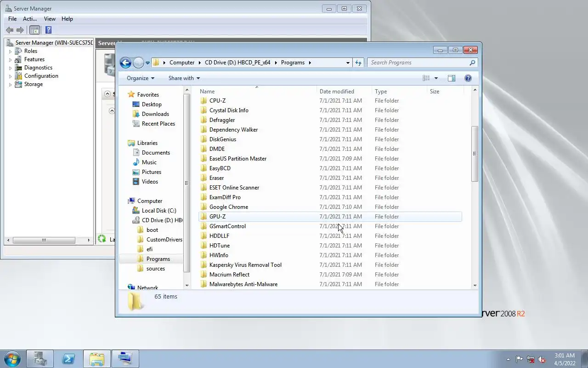Select the Defraggler folder icon
Viewport: 588px width, 368px height.
point(204,120)
